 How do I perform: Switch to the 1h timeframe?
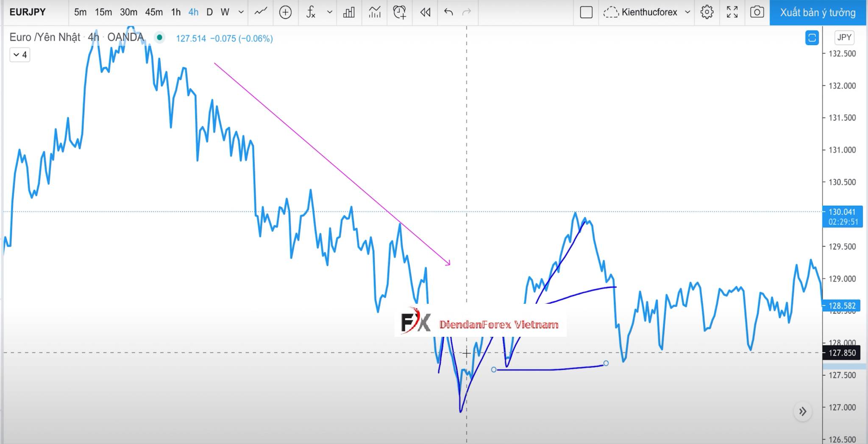point(176,12)
